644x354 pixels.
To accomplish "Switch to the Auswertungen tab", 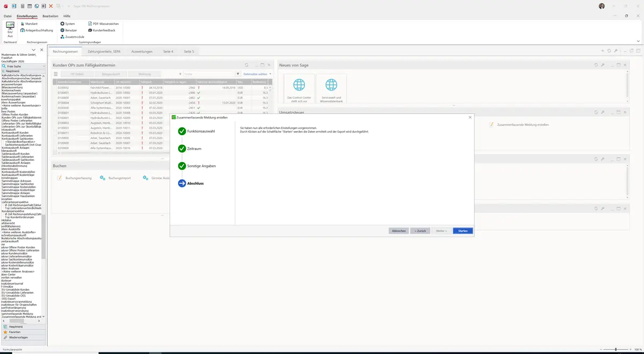I will 142,51.
